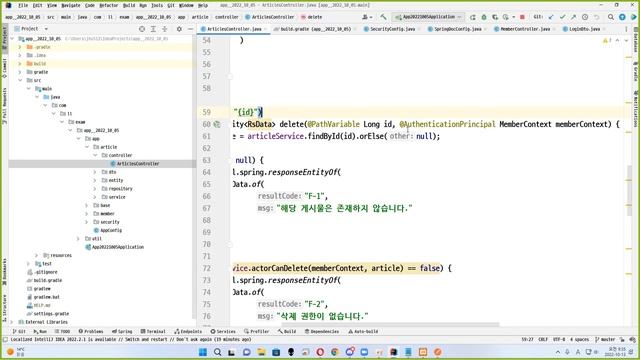Open the Refactor menu
Image resolution: width=640 pixels, height=360 pixels.
point(109,5)
